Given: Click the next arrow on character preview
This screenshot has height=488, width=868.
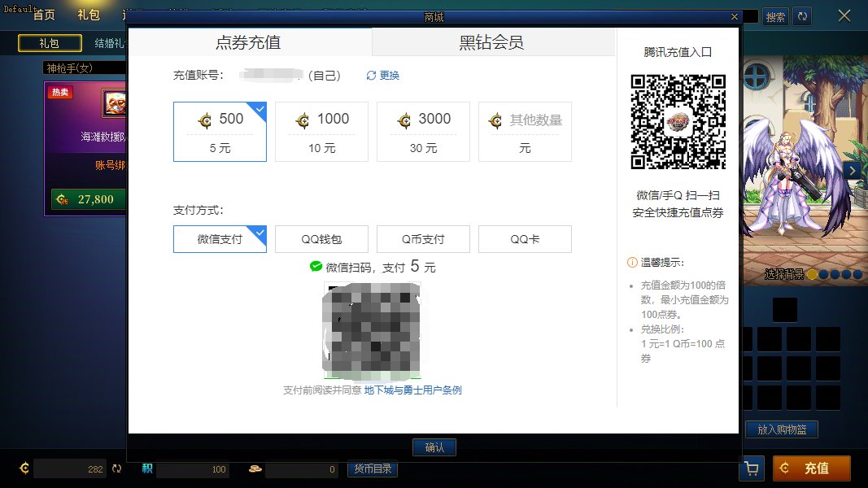Looking at the screenshot, I should click(852, 170).
